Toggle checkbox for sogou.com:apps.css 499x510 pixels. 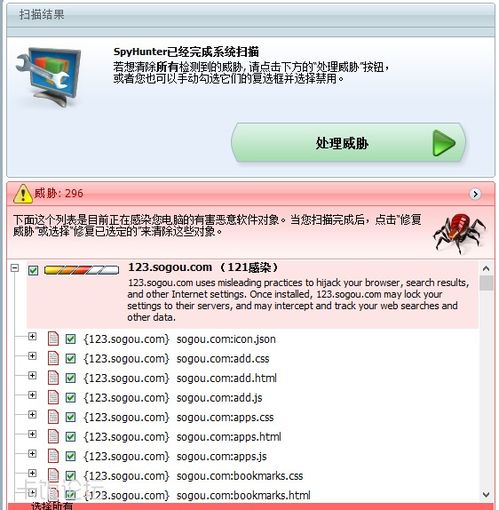click(70, 417)
